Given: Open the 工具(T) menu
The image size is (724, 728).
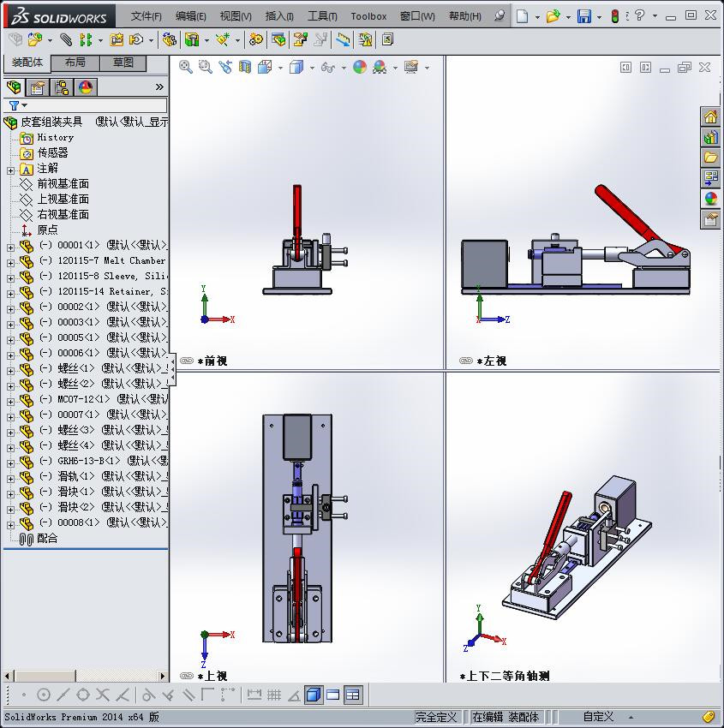Looking at the screenshot, I should coord(322,16).
